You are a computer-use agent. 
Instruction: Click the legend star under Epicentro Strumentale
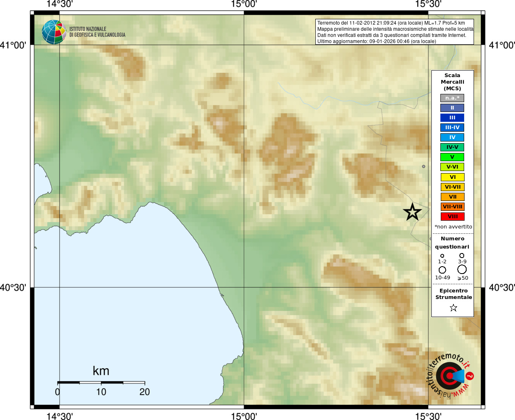point(453,308)
